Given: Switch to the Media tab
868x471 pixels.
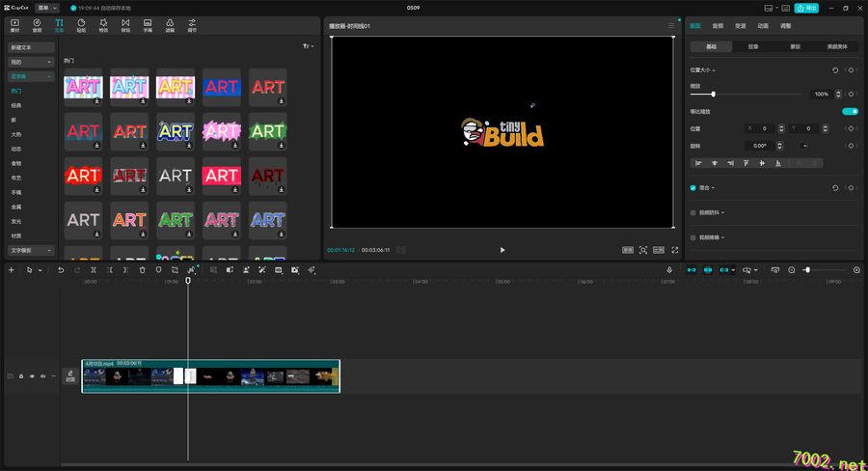Looking at the screenshot, I should (14, 25).
